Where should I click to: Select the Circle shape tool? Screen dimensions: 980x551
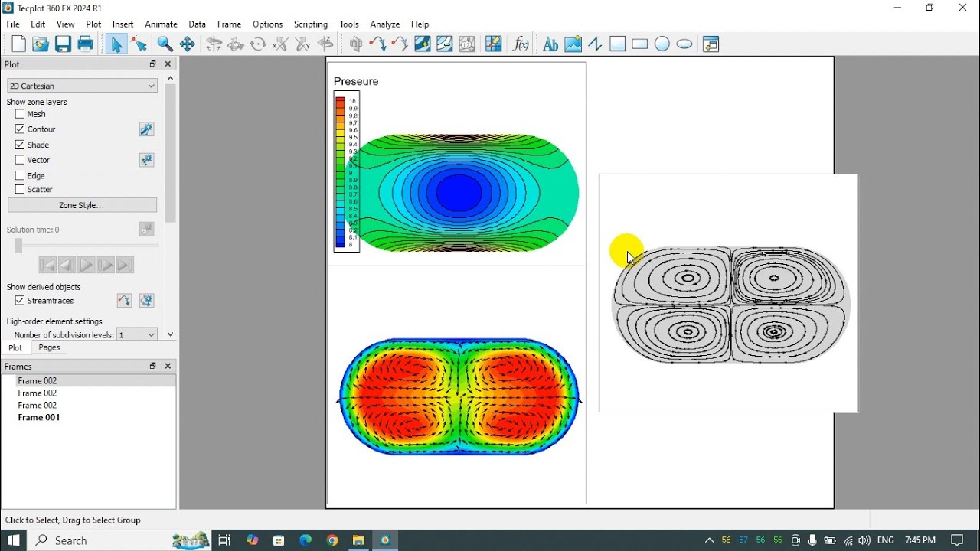click(x=662, y=44)
